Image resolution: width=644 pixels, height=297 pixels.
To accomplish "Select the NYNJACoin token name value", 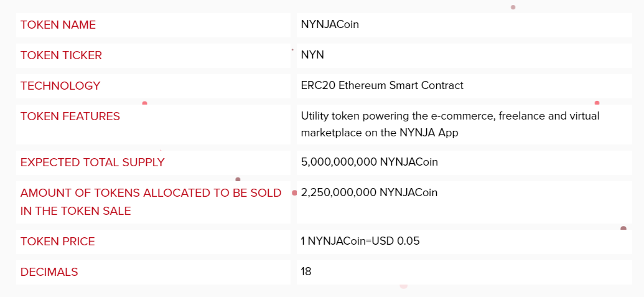I will pyautogui.click(x=330, y=25).
